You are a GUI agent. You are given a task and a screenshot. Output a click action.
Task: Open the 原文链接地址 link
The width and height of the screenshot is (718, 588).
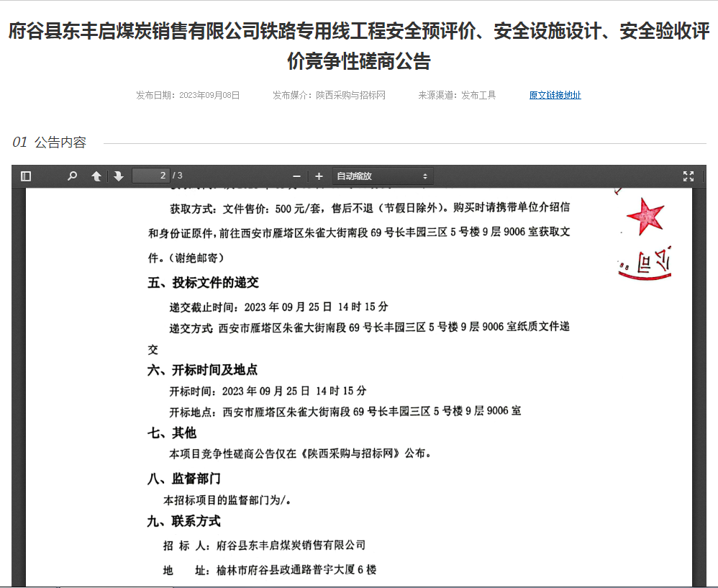tap(555, 95)
